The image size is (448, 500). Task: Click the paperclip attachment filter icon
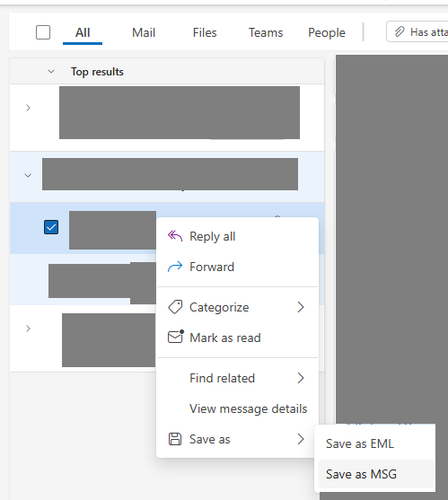click(x=400, y=32)
